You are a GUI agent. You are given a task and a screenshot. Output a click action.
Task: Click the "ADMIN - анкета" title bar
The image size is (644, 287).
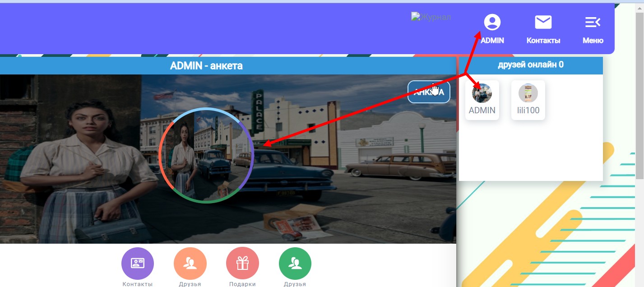pos(206,66)
